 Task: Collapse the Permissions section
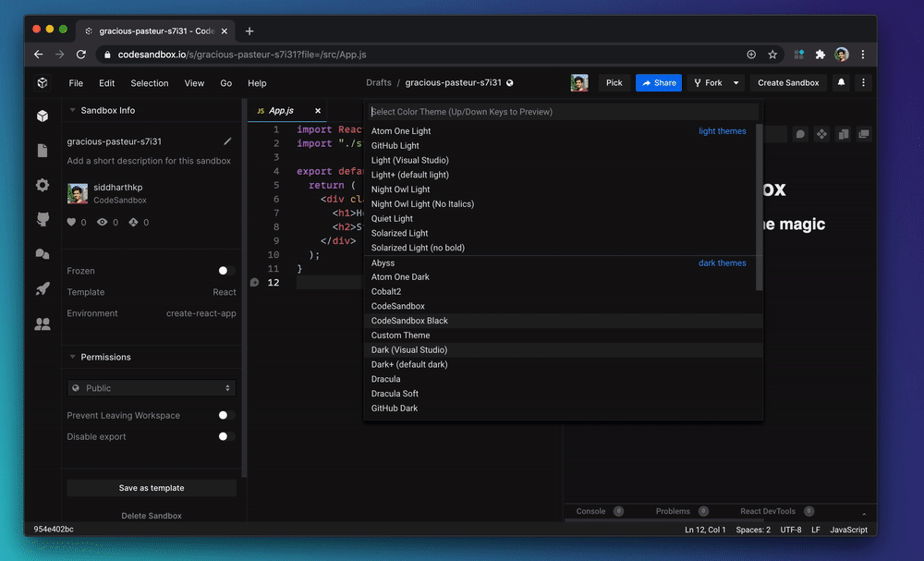coord(72,357)
